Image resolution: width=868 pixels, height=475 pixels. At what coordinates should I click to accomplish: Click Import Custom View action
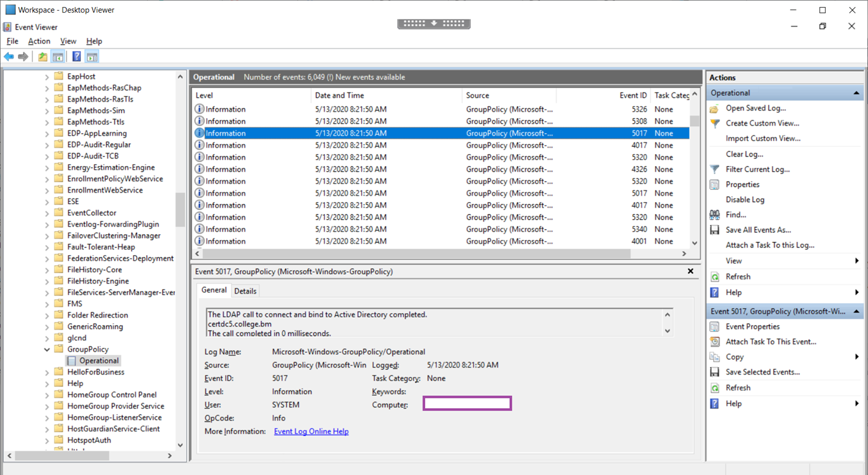coord(763,139)
